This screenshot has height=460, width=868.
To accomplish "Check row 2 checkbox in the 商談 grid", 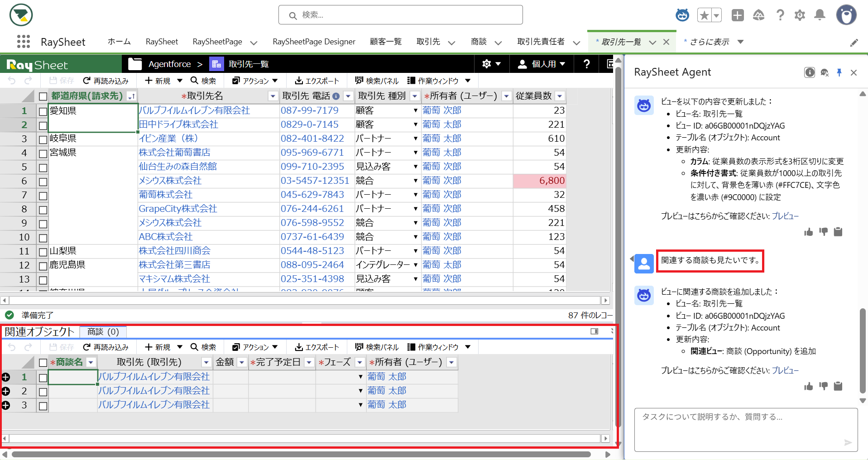I will point(43,392).
